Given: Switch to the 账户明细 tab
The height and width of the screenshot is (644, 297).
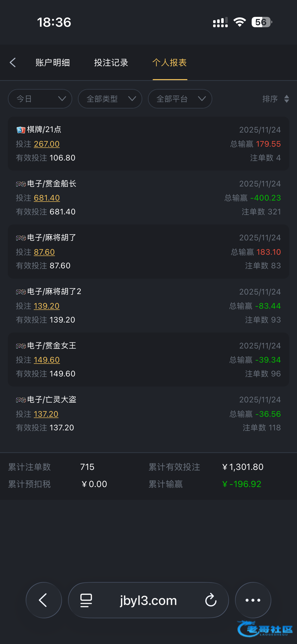Looking at the screenshot, I should pos(53,62).
